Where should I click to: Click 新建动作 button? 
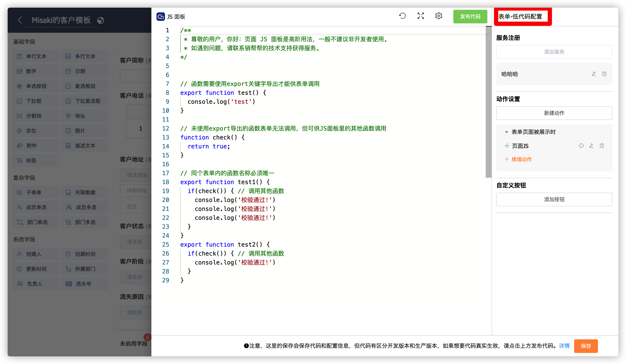(554, 113)
